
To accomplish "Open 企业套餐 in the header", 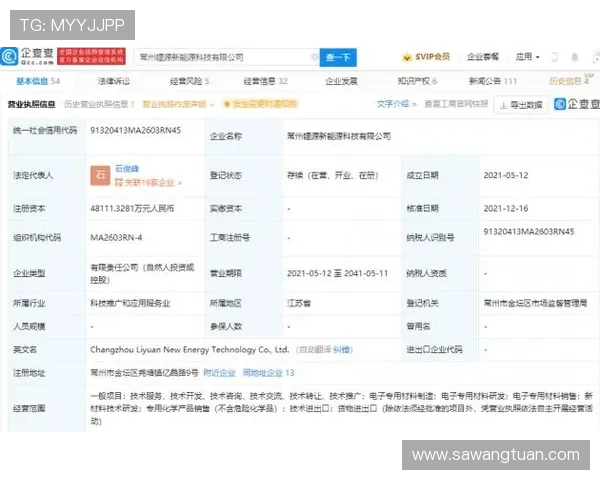I will point(483,57).
